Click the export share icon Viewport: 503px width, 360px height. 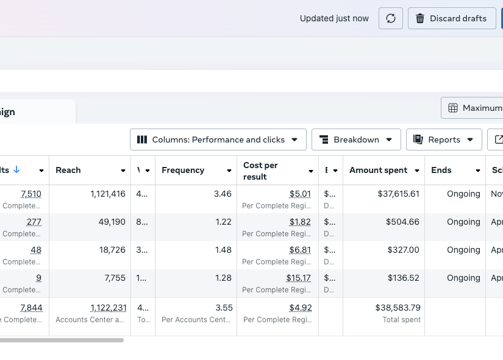click(498, 140)
